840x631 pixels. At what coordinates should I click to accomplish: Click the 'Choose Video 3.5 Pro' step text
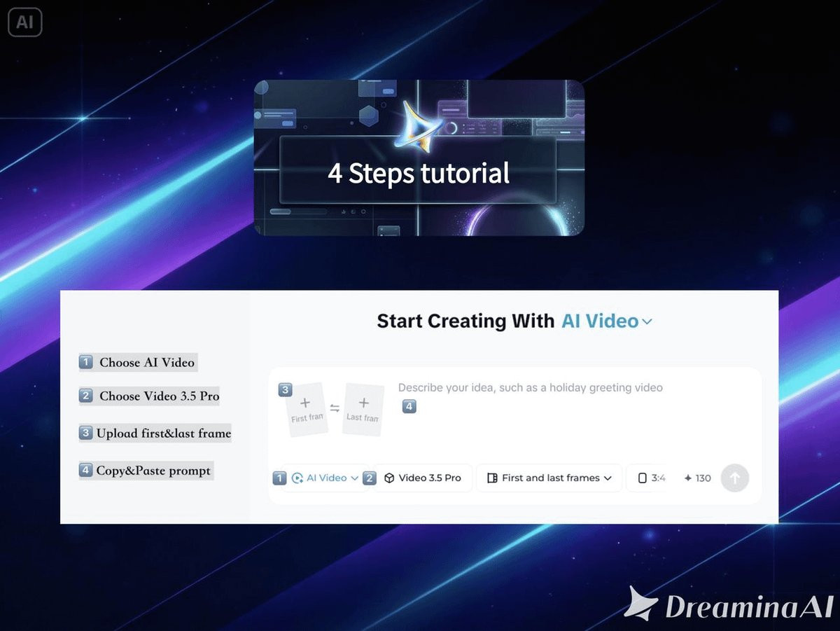pyautogui.click(x=159, y=396)
